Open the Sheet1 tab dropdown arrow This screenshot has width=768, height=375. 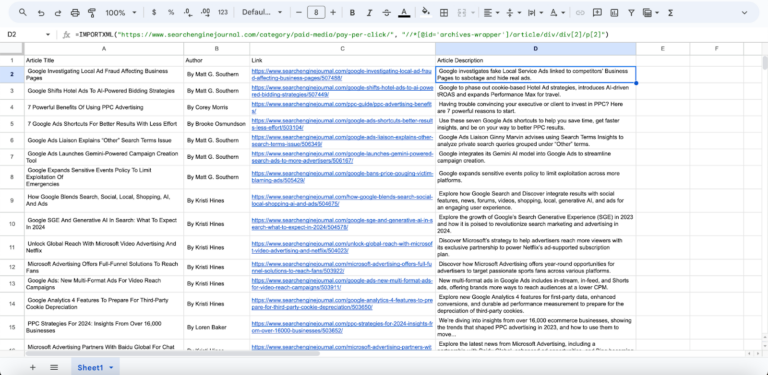pyautogui.click(x=111, y=368)
